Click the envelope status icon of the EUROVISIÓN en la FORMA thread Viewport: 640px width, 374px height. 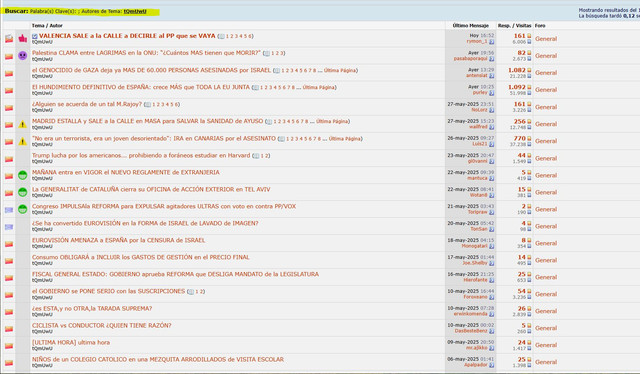[x=9, y=227]
